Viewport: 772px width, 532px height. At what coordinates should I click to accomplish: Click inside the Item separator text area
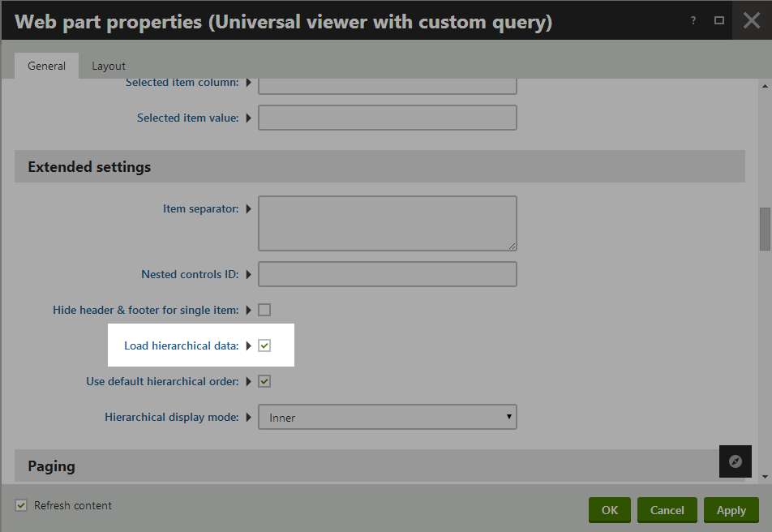click(388, 224)
